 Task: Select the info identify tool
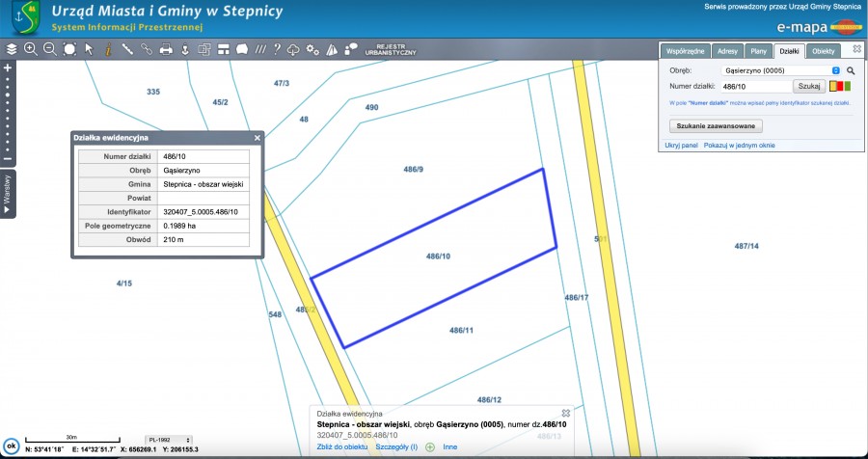click(108, 49)
